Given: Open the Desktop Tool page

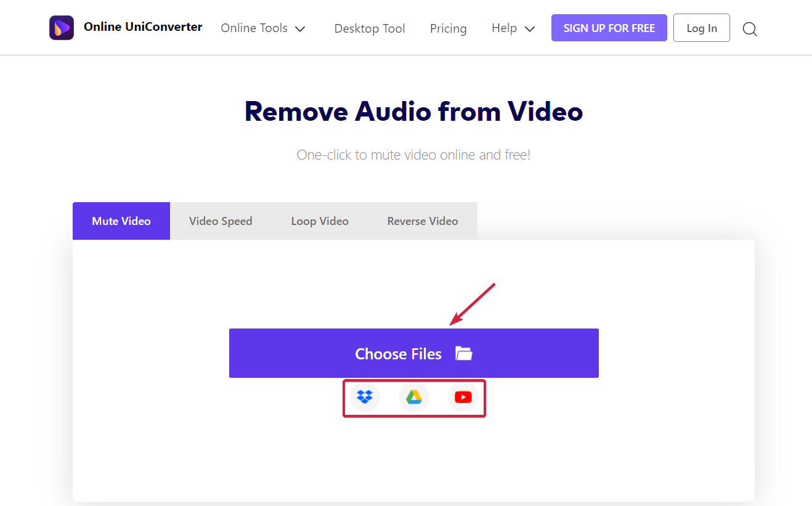Looking at the screenshot, I should 370,28.
